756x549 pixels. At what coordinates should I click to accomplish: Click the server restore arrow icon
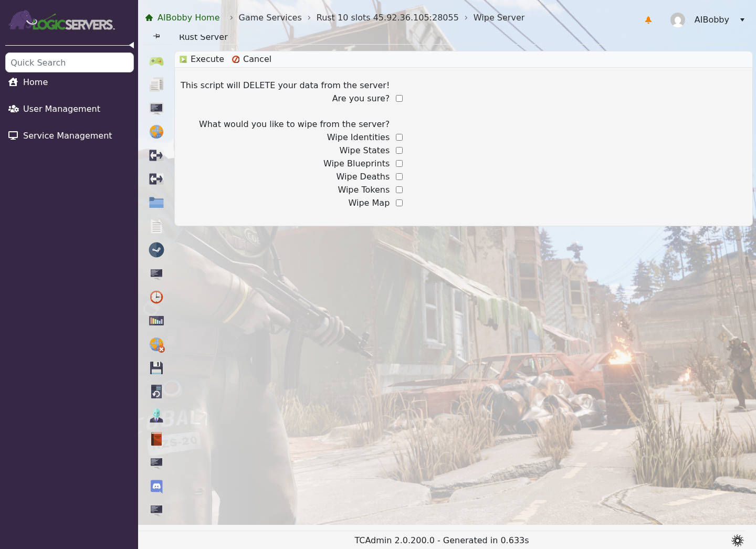(x=156, y=392)
